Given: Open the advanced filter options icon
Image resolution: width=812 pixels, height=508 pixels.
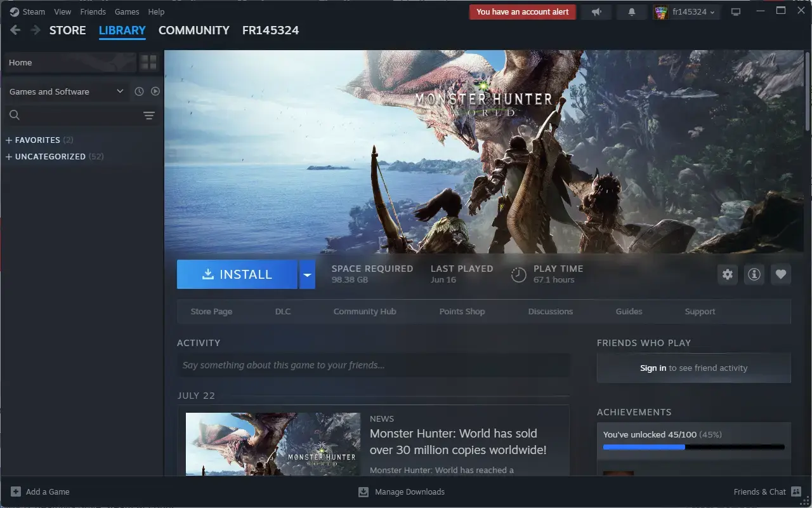Looking at the screenshot, I should click(x=149, y=115).
